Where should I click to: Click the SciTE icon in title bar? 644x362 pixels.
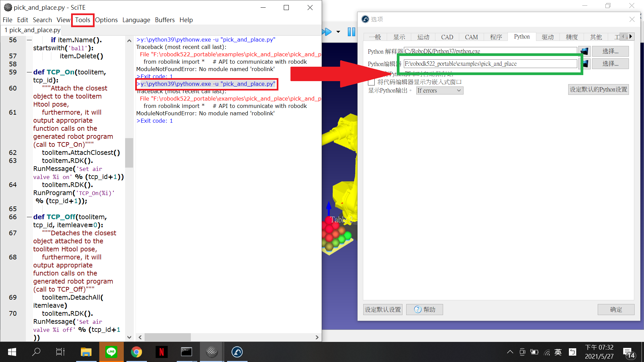7,7
